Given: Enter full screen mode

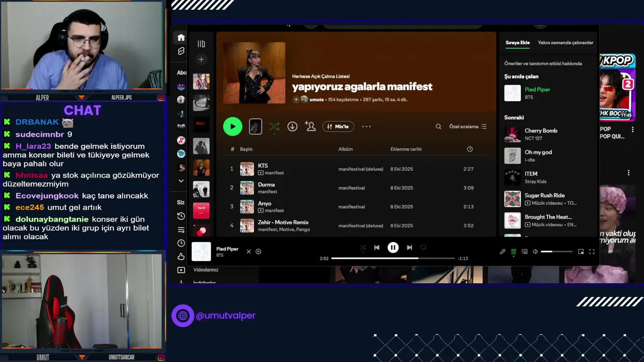Looking at the screenshot, I should pyautogui.click(x=592, y=251).
